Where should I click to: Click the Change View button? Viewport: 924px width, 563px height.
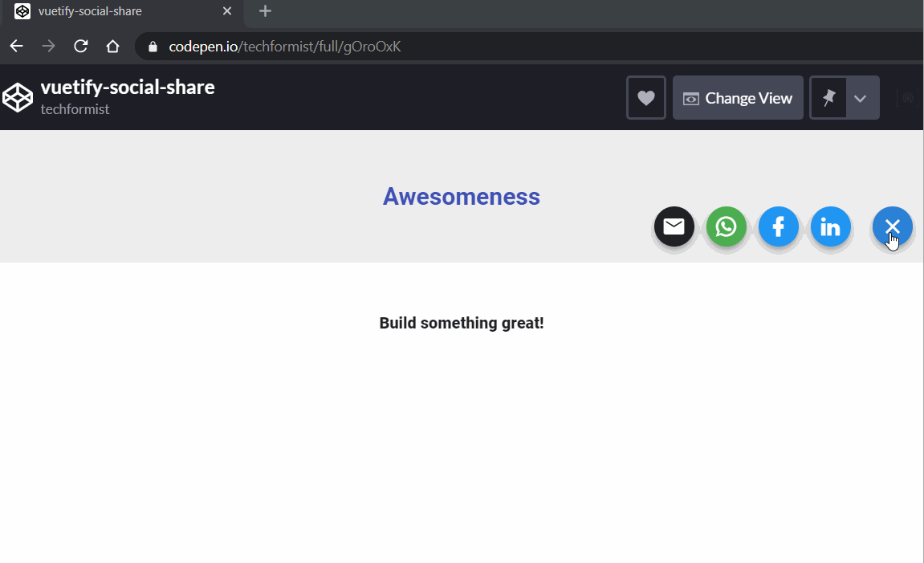pos(738,98)
